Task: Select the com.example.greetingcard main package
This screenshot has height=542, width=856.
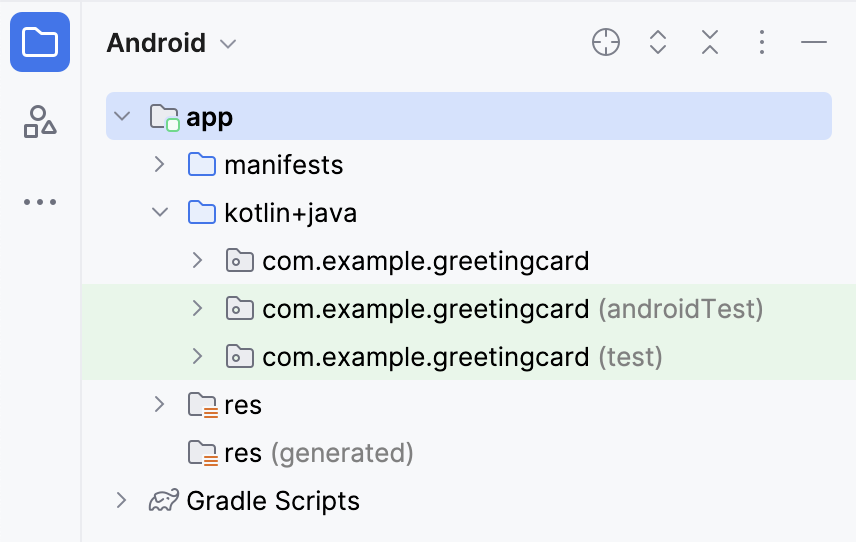Action: (x=425, y=262)
